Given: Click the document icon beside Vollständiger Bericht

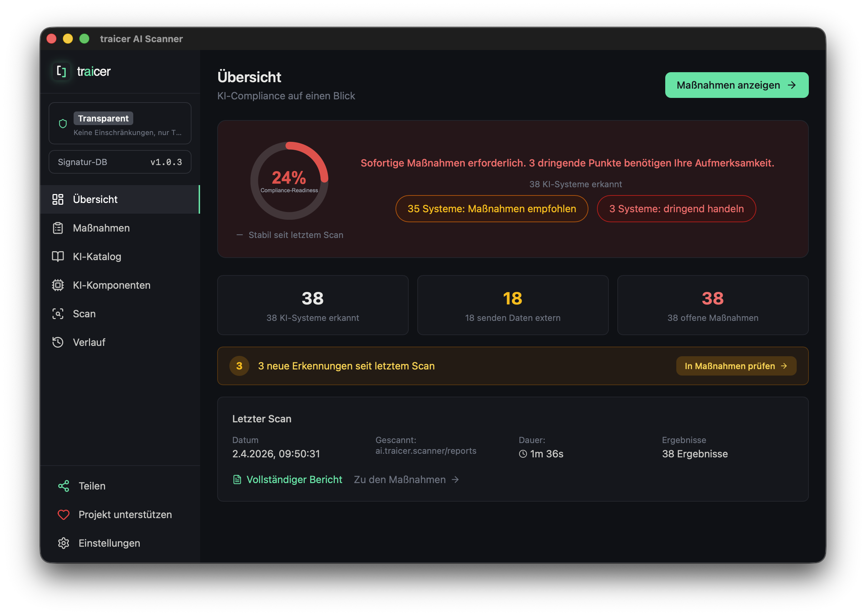Looking at the screenshot, I should (237, 480).
